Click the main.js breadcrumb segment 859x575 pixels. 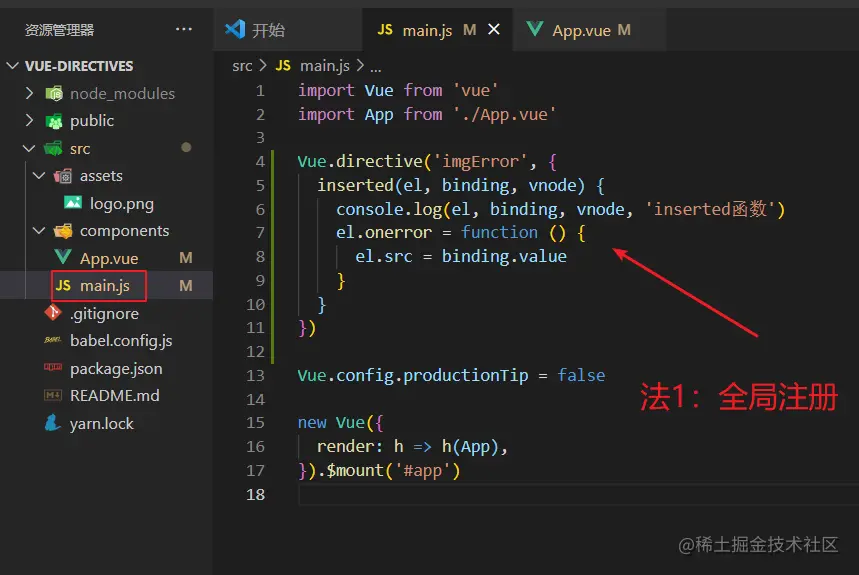point(324,66)
